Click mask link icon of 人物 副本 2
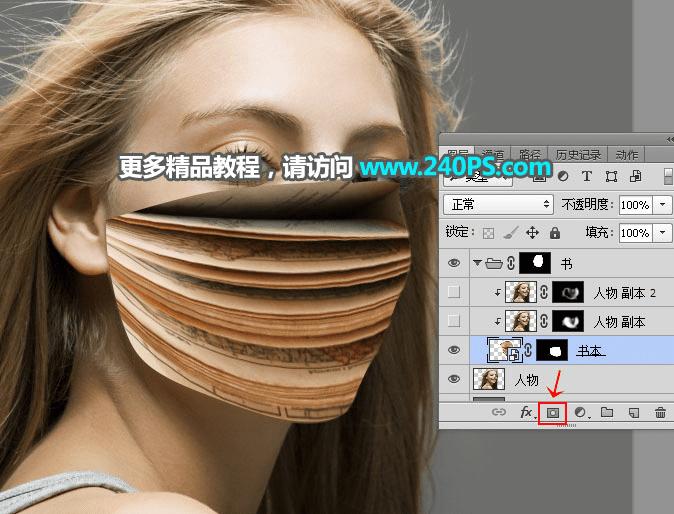Screen dimensions: 674x514 pos(544,292)
